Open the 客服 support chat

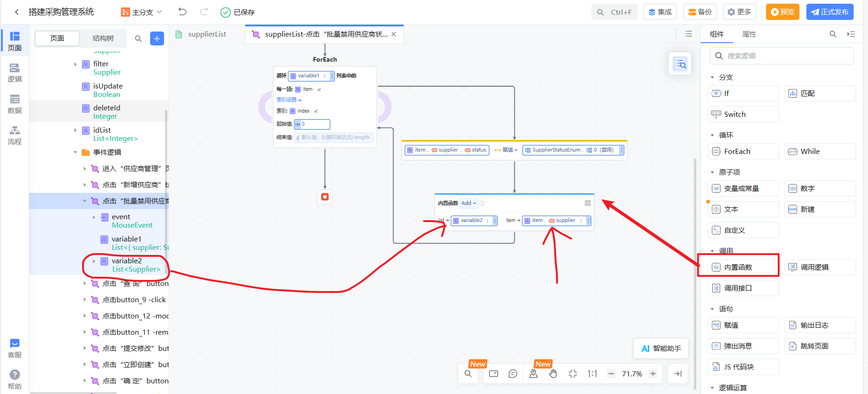[x=15, y=349]
